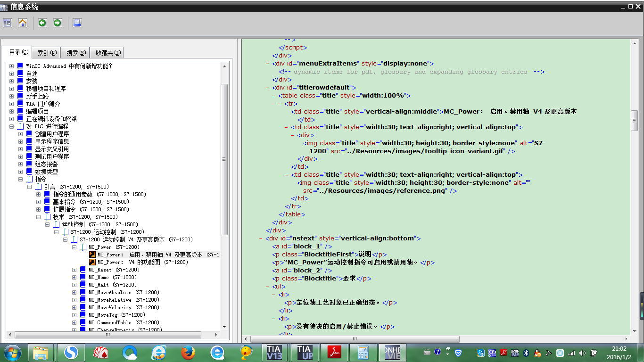Click the blue help question-mark tray icon
This screenshot has height=362, width=644.
pyautogui.click(x=438, y=352)
